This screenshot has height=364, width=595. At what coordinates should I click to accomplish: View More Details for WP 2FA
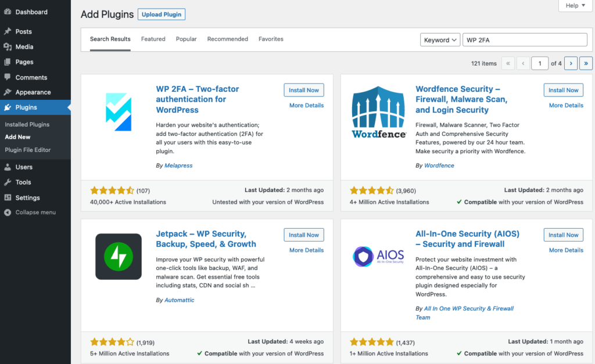(307, 106)
